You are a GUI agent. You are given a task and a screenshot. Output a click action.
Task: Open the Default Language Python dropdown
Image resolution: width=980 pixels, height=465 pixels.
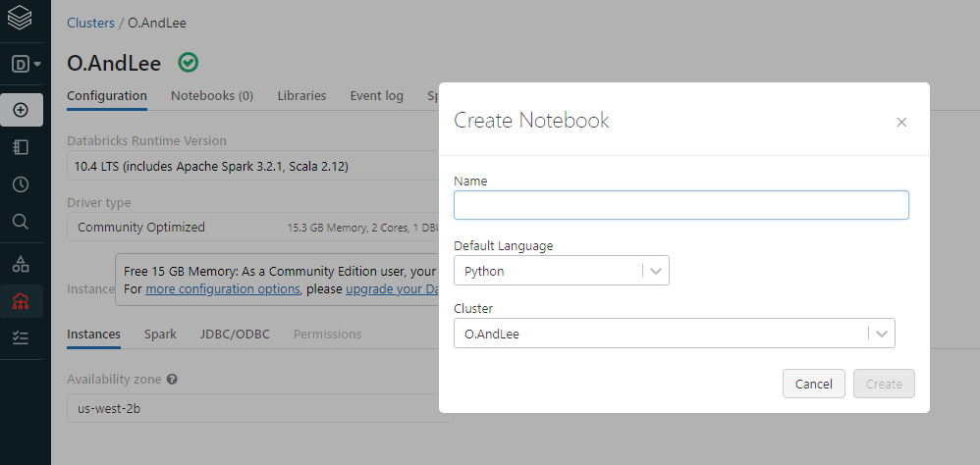pyautogui.click(x=562, y=271)
